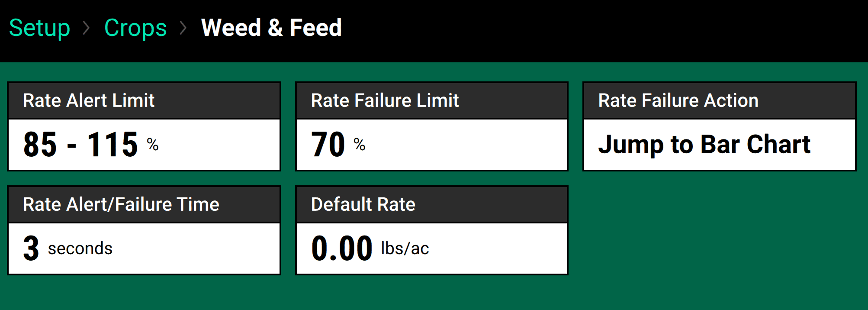This screenshot has height=310, width=868.
Task: Open Rate Alert/Failure Time header
Action: click(x=121, y=204)
